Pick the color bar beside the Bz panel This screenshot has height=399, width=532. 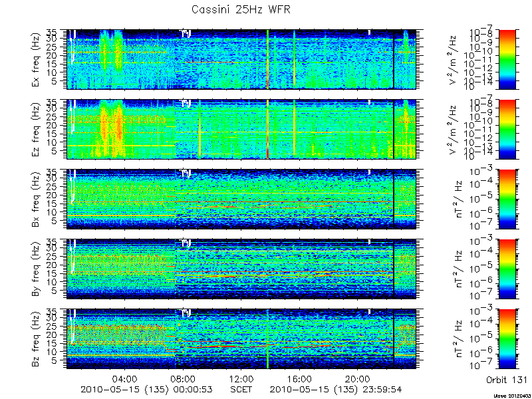(x=507, y=339)
